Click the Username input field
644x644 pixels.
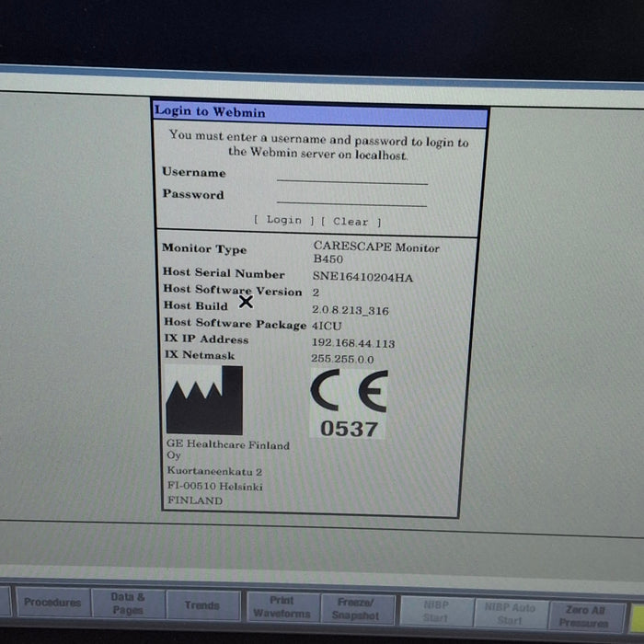pos(352,176)
